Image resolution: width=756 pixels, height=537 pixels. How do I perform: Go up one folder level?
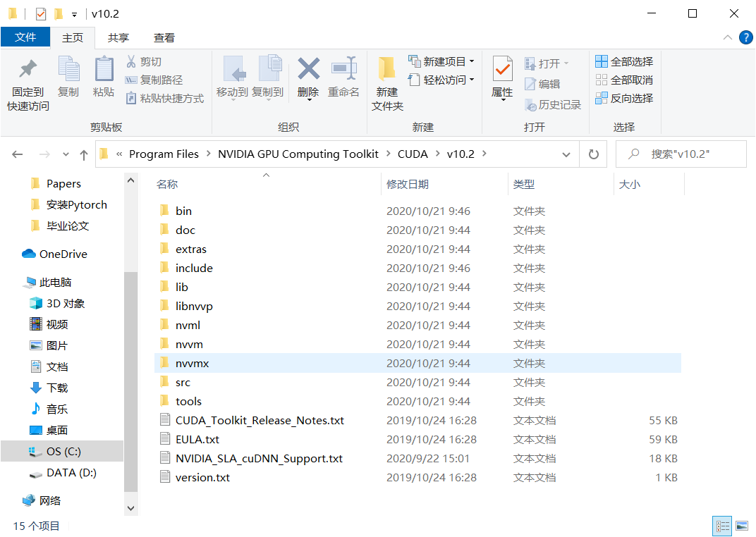[84, 154]
